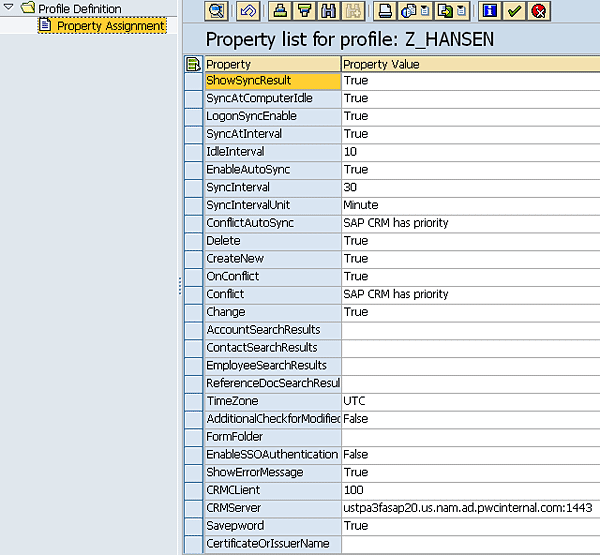This screenshot has width=600, height=555.
Task: Click the Savepword property cell
Action: 272,526
